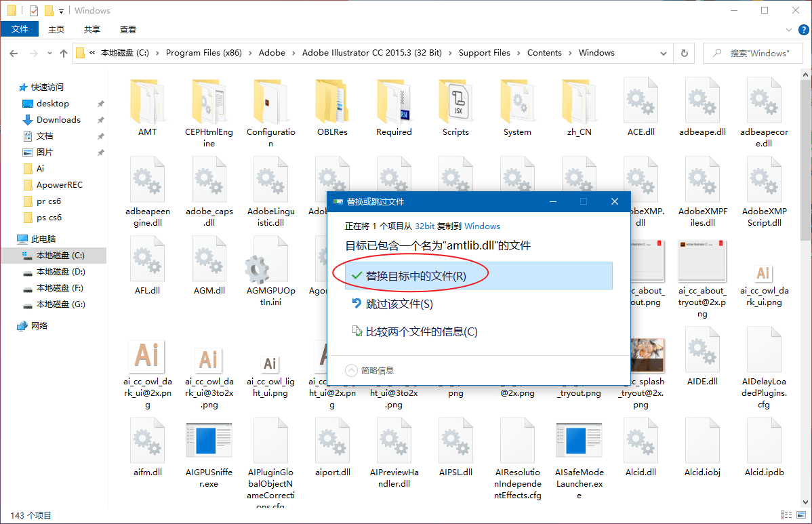Screen dimensions: 812x524
Task: Open the System folder
Action: pyautogui.click(x=517, y=108)
